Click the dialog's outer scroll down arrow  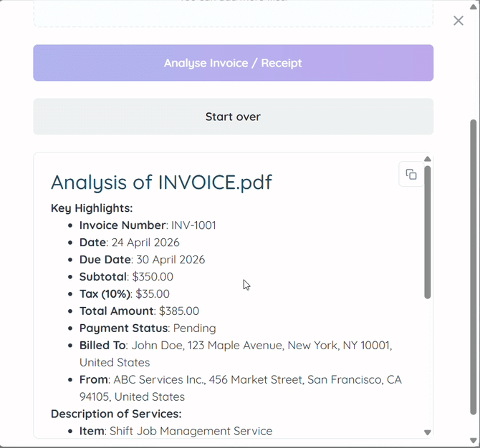click(474, 441)
